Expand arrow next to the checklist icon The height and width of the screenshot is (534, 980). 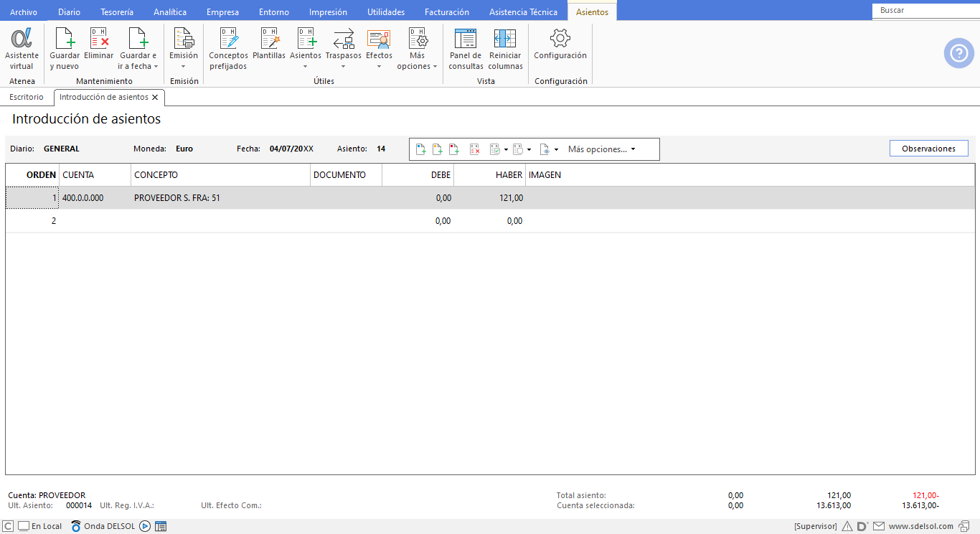click(506, 150)
